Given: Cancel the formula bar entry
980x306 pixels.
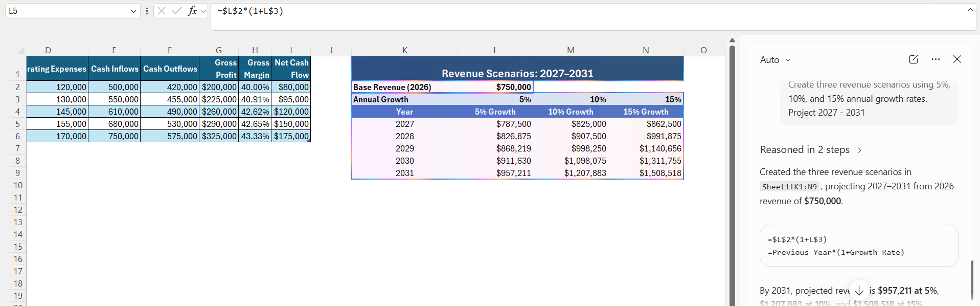Looking at the screenshot, I should 162,11.
